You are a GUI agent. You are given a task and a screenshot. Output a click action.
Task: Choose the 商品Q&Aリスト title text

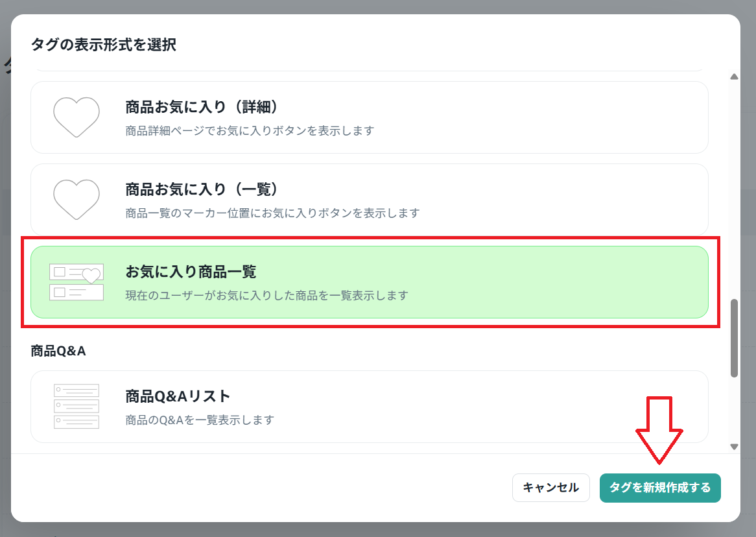point(178,396)
